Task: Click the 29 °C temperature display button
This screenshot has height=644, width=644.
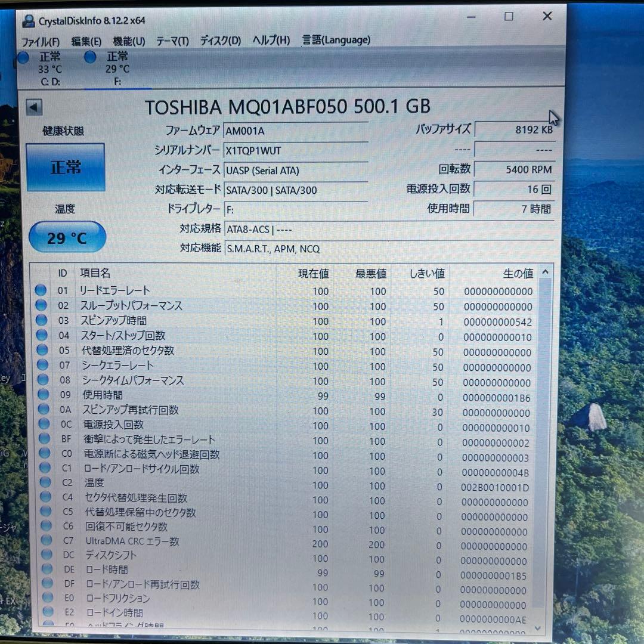Action: [x=67, y=236]
